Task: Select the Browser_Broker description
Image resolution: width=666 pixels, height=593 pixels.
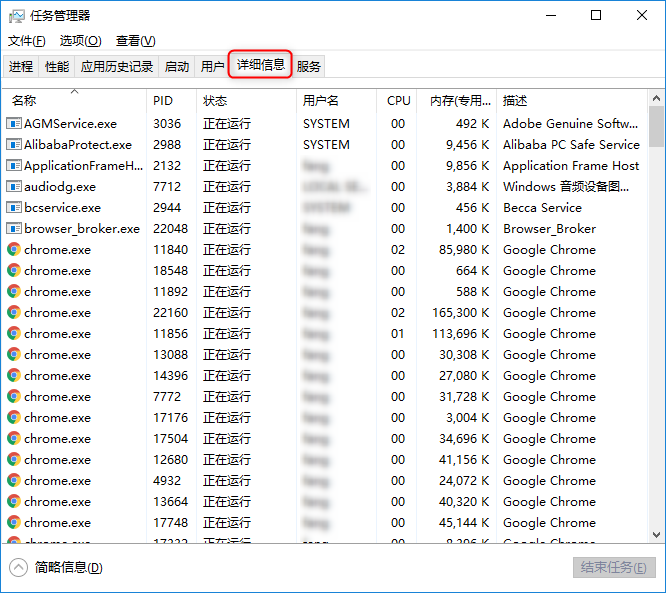Action: click(550, 229)
